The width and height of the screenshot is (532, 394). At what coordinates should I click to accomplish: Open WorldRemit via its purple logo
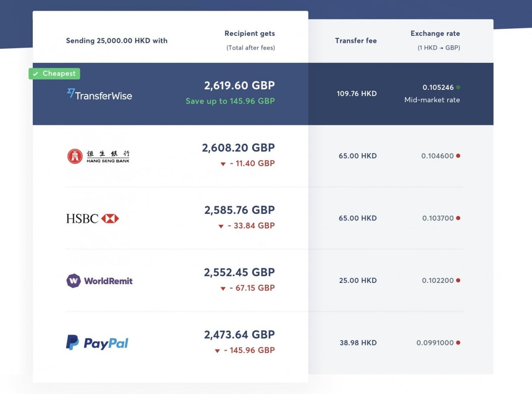pos(73,280)
